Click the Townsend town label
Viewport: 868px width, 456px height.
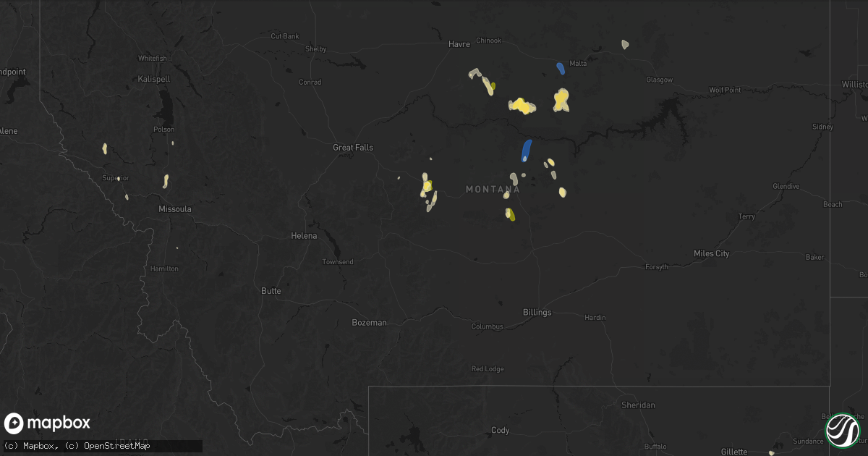coord(338,262)
